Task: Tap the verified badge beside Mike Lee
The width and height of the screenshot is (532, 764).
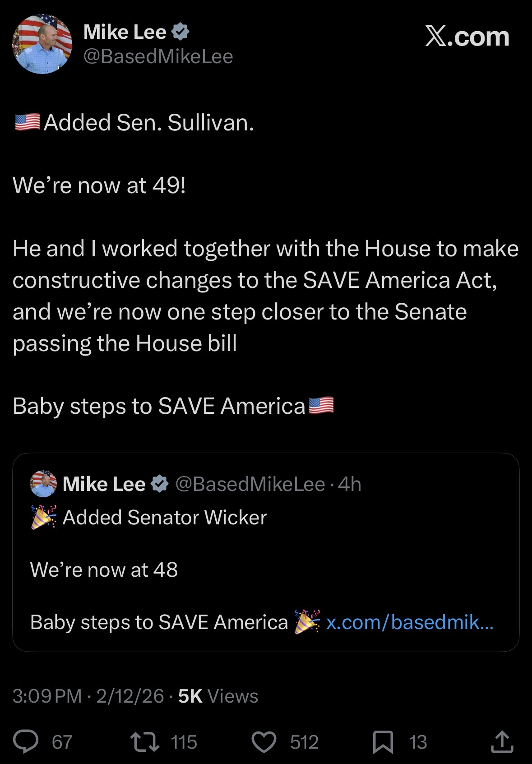Action: point(180,32)
